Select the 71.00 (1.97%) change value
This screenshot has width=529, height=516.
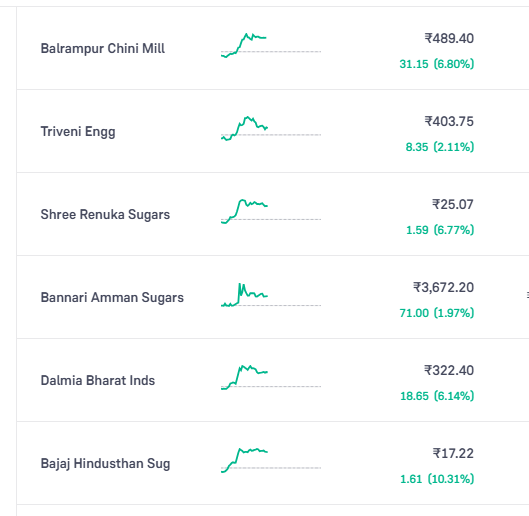click(437, 313)
